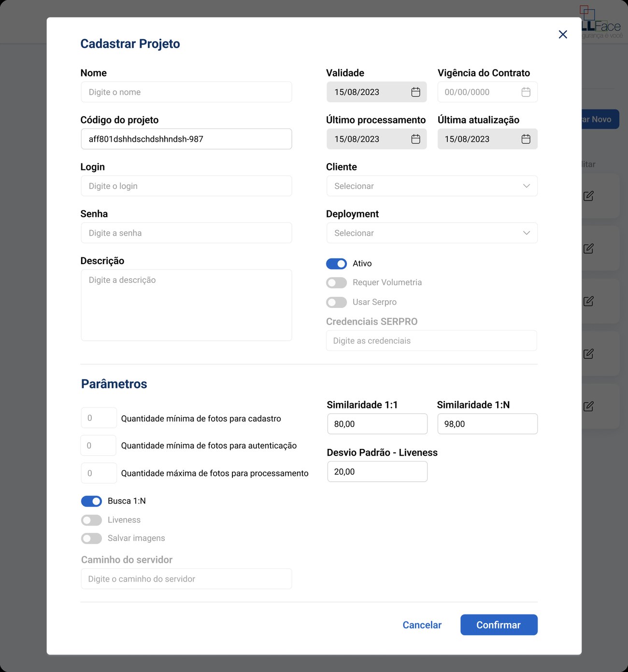This screenshot has height=672, width=628.
Task: Close the Cadastrar Projeto dialog
Action: click(563, 34)
